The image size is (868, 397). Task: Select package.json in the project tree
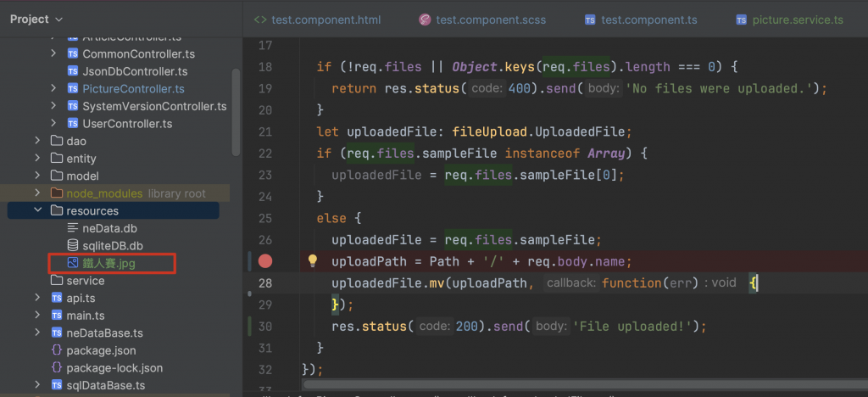102,350
